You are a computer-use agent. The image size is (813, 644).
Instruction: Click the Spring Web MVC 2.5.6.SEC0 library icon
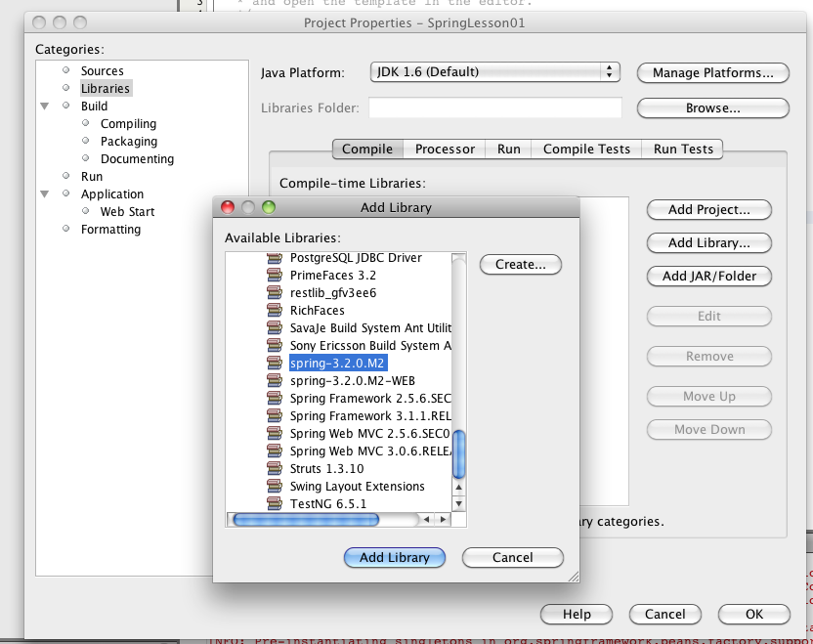tap(275, 434)
